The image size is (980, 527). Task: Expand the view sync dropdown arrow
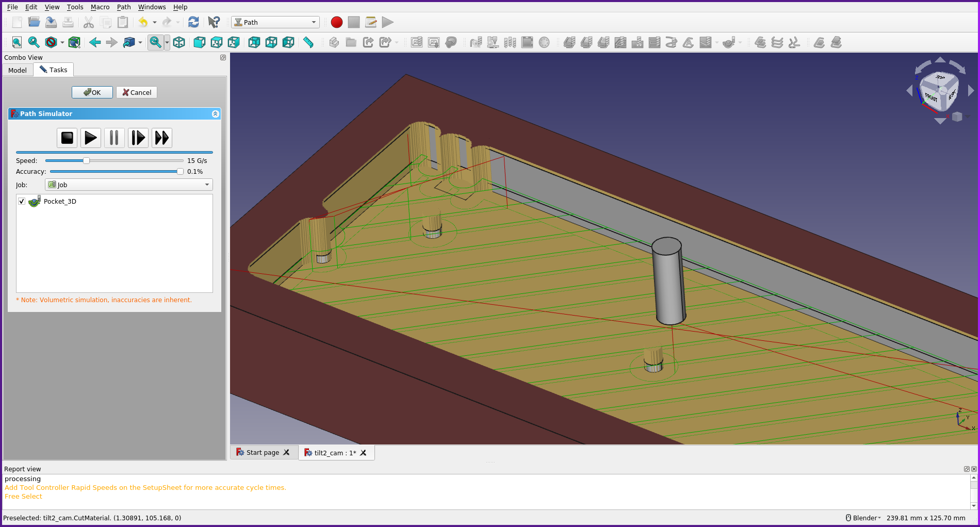[x=167, y=42]
